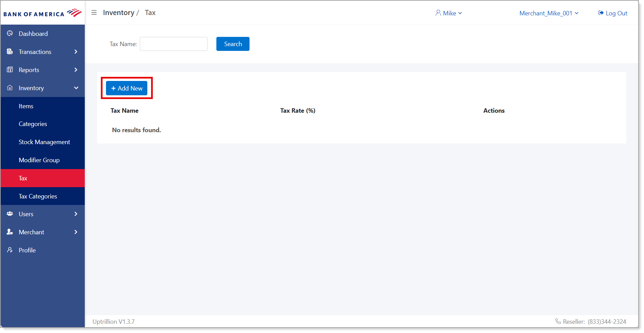Click the Search button
The height and width of the screenshot is (333, 644).
[x=233, y=44]
